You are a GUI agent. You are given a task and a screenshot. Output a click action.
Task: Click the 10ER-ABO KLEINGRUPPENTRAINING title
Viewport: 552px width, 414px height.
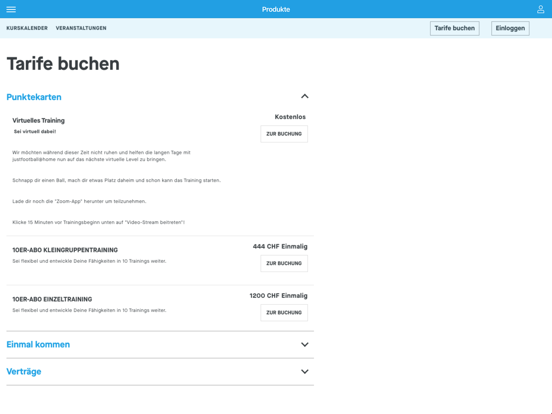click(65, 250)
